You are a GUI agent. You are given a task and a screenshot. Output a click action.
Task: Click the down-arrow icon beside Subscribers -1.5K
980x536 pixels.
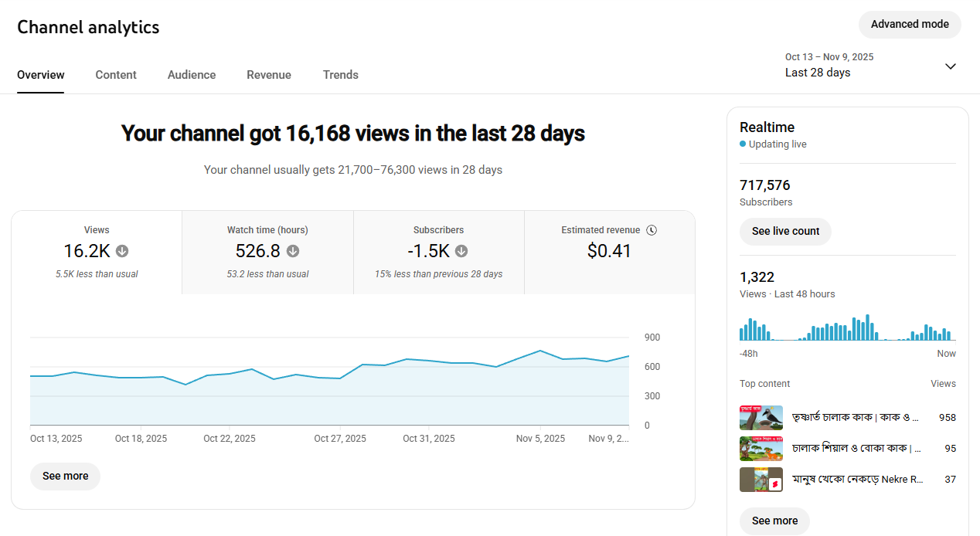pyautogui.click(x=461, y=251)
